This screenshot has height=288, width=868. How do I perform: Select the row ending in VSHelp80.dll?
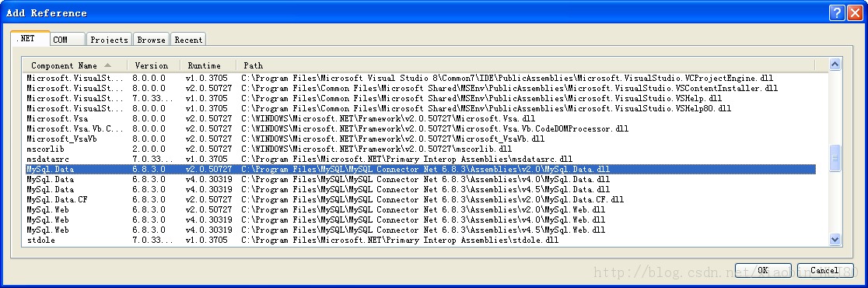pyautogui.click(x=421, y=108)
